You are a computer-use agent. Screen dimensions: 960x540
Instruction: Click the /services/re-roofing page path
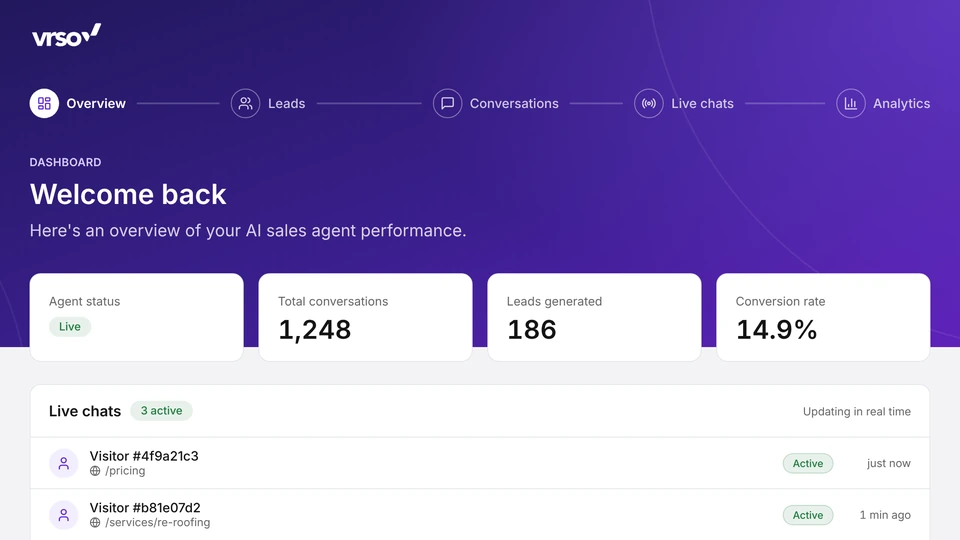click(157, 522)
